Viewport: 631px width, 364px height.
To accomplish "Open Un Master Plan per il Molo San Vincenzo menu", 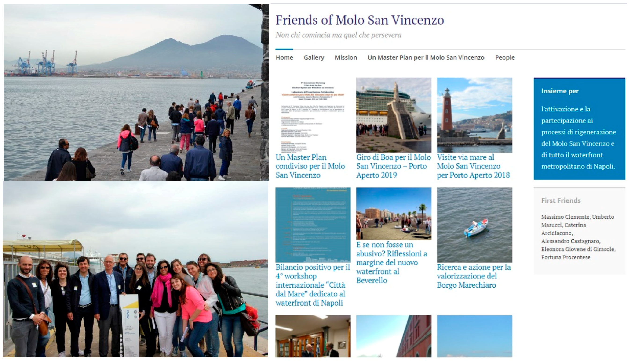I will pyautogui.click(x=426, y=57).
